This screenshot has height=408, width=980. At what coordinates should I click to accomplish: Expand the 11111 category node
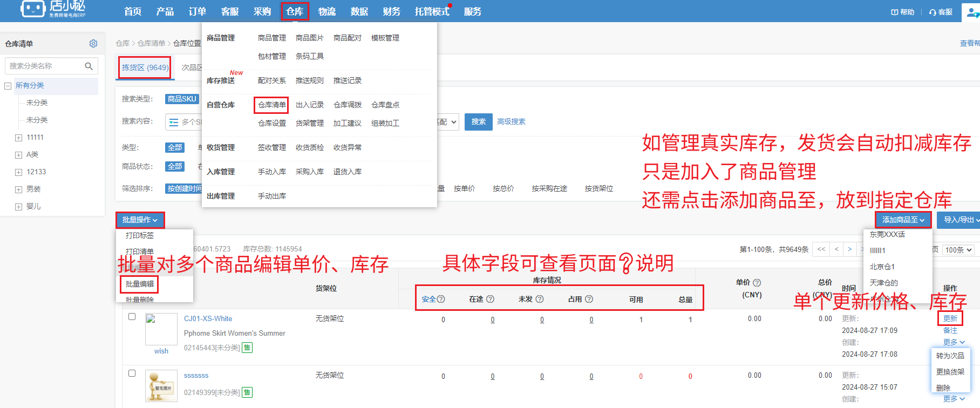18,138
